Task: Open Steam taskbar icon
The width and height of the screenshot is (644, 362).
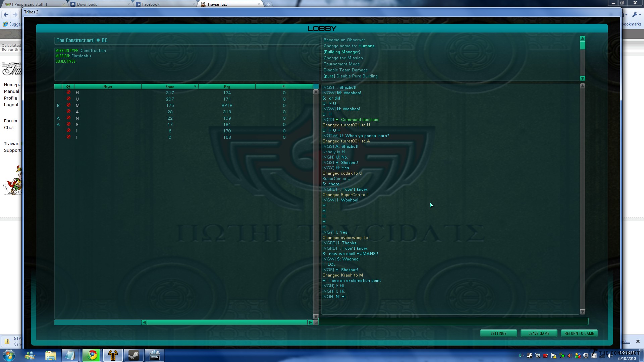Action: point(134,355)
